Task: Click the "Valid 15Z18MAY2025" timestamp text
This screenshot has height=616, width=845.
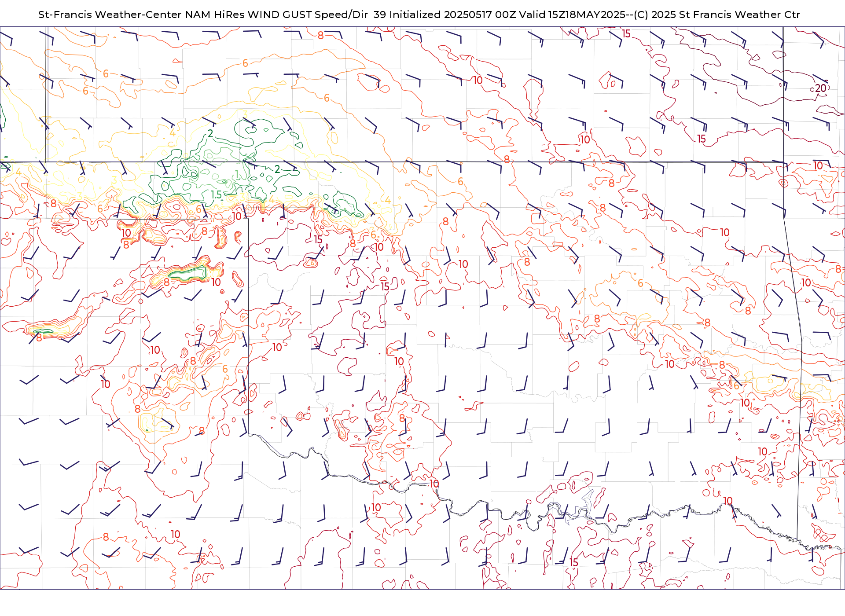Action: pos(572,15)
